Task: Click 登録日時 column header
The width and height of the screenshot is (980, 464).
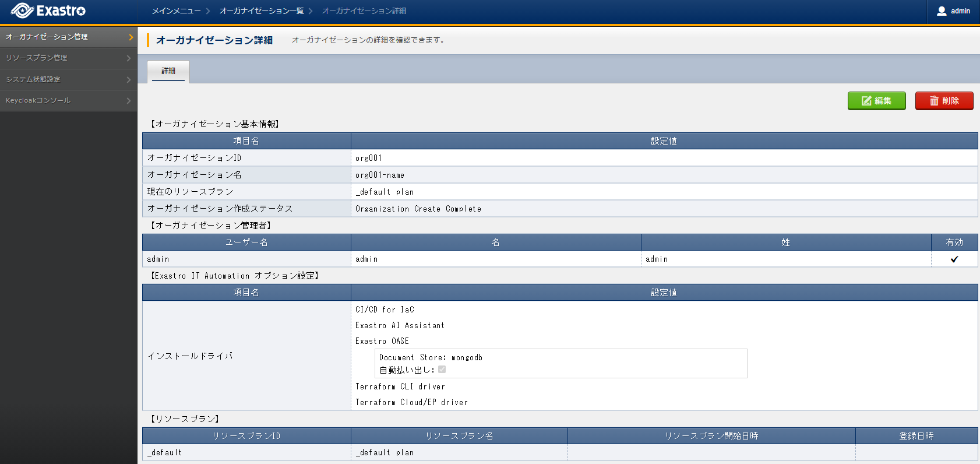Action: 916,436
